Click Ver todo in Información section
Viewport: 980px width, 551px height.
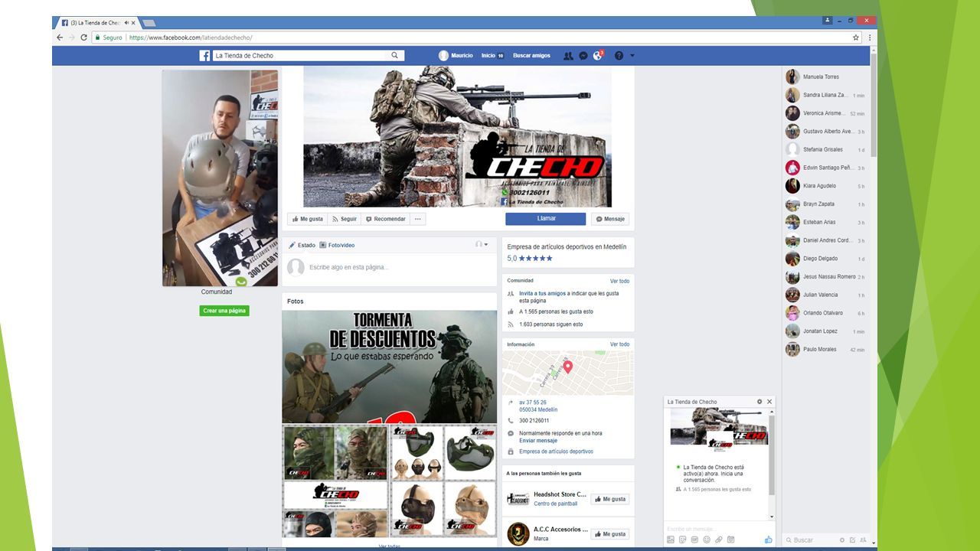pos(619,344)
